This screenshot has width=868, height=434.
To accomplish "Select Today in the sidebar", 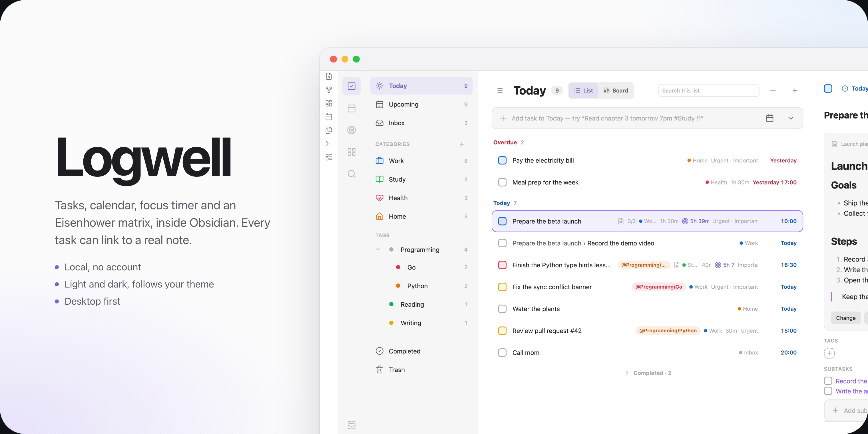I will (421, 86).
